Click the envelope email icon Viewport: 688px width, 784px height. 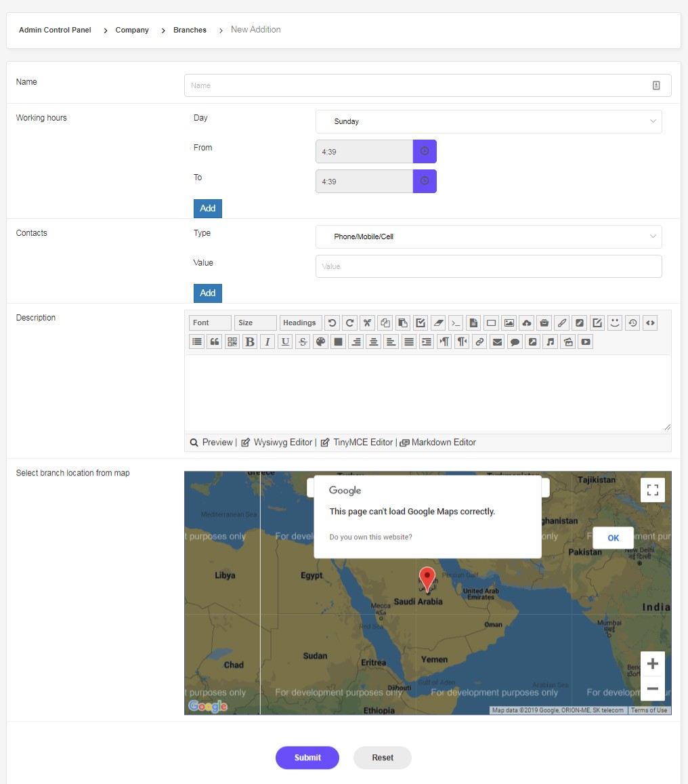click(497, 342)
